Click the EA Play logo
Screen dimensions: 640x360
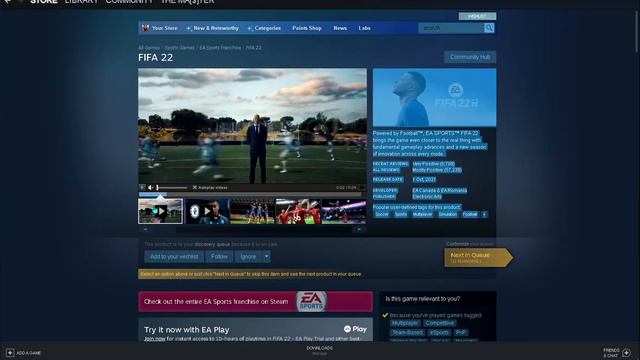pos(355,329)
